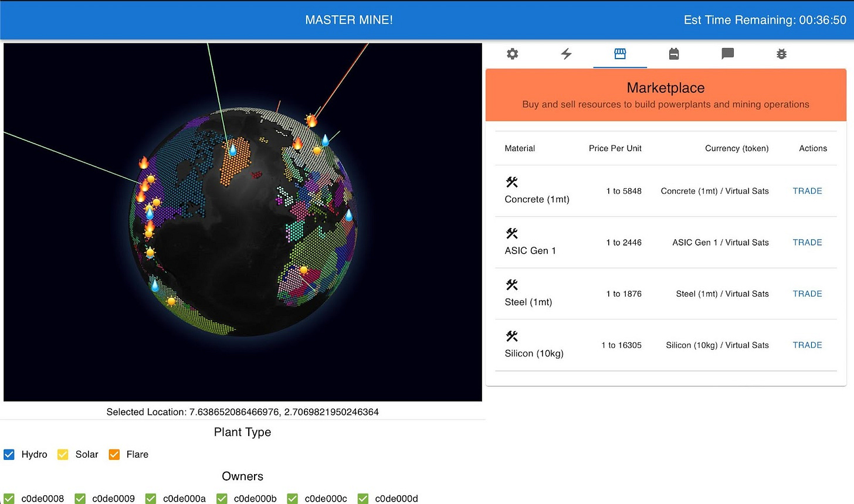Toggle owner c0de000d checkbox
Viewport: 854px width, 504px height.
(363, 499)
